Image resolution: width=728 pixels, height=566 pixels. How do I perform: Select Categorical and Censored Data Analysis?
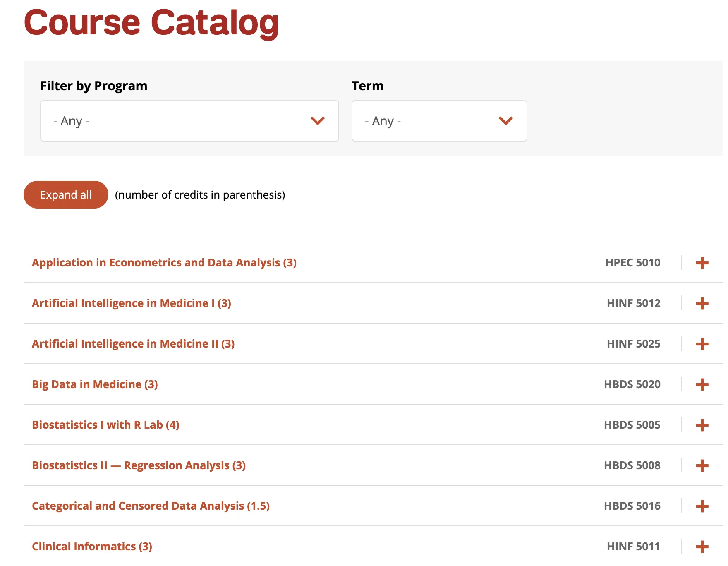click(151, 506)
